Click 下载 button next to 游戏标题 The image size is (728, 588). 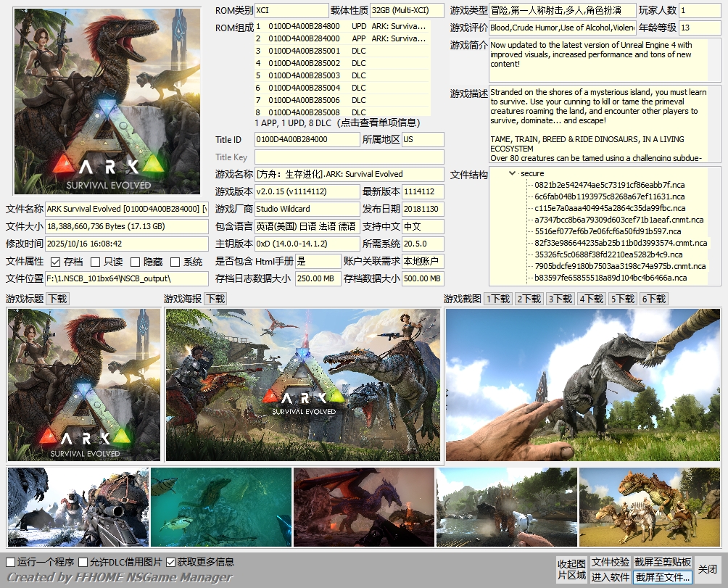click(x=57, y=299)
